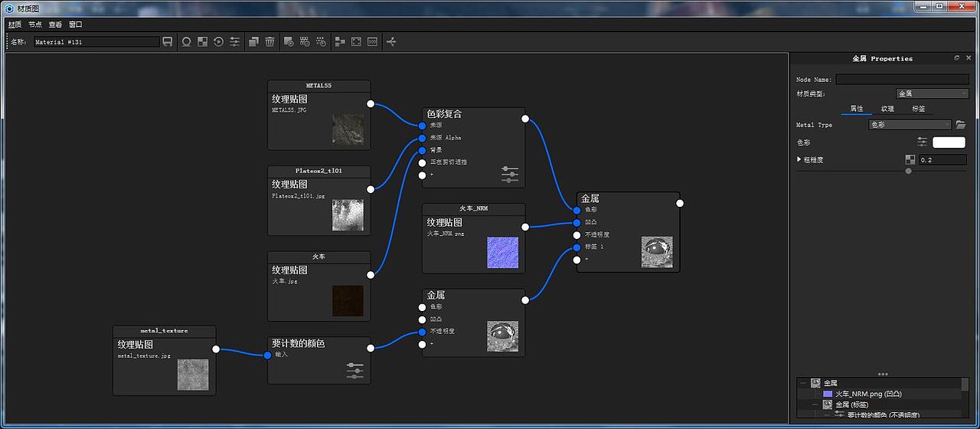Click the sliders icon on the 要计数的颜色 node
The width and height of the screenshot is (980, 429).
[x=355, y=371]
